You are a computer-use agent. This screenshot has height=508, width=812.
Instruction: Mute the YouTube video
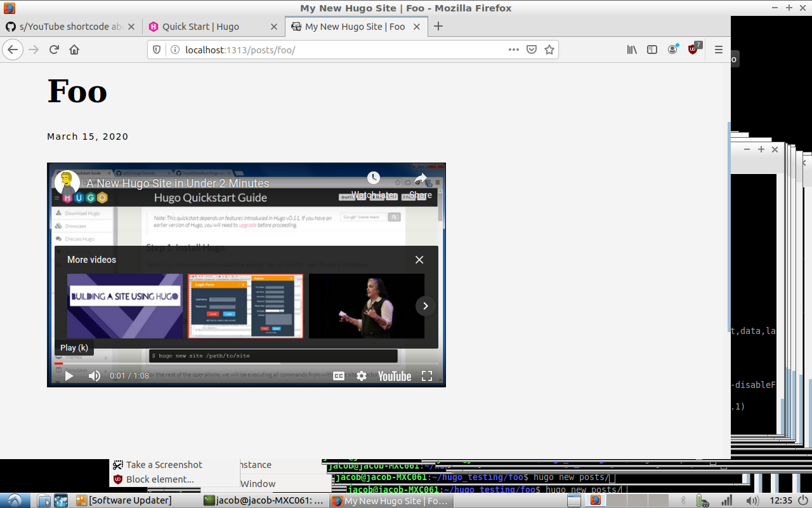pos(94,376)
